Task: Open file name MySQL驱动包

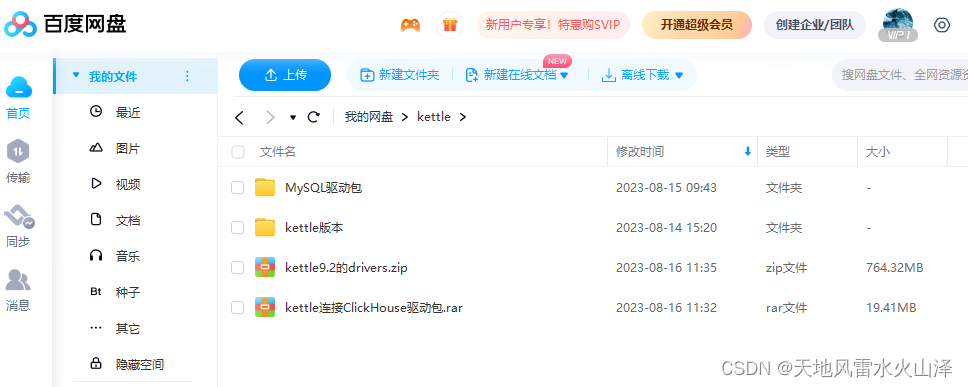Action: coord(323,188)
